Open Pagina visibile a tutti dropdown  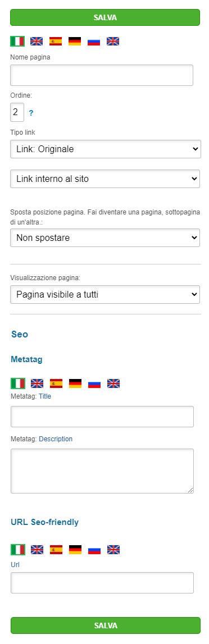tap(105, 294)
